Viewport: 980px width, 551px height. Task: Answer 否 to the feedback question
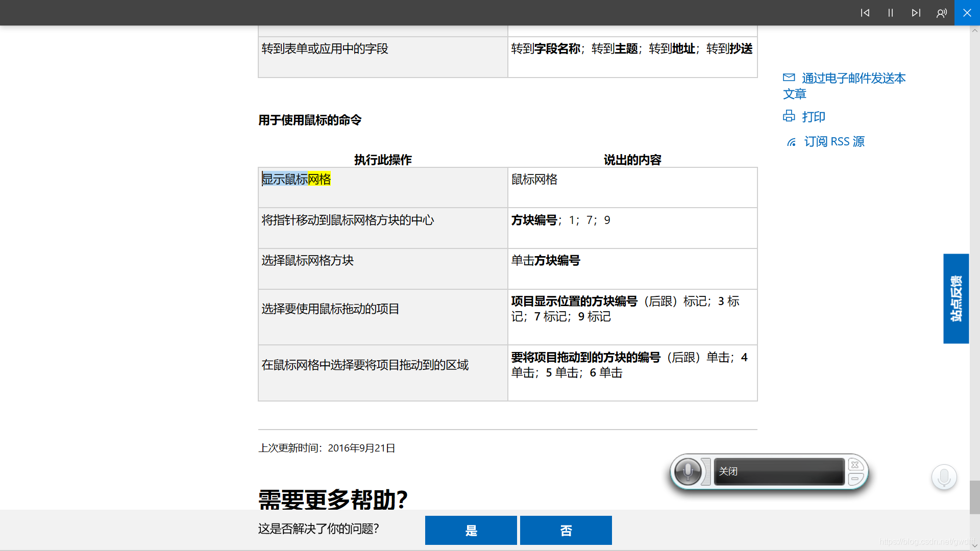[566, 530]
